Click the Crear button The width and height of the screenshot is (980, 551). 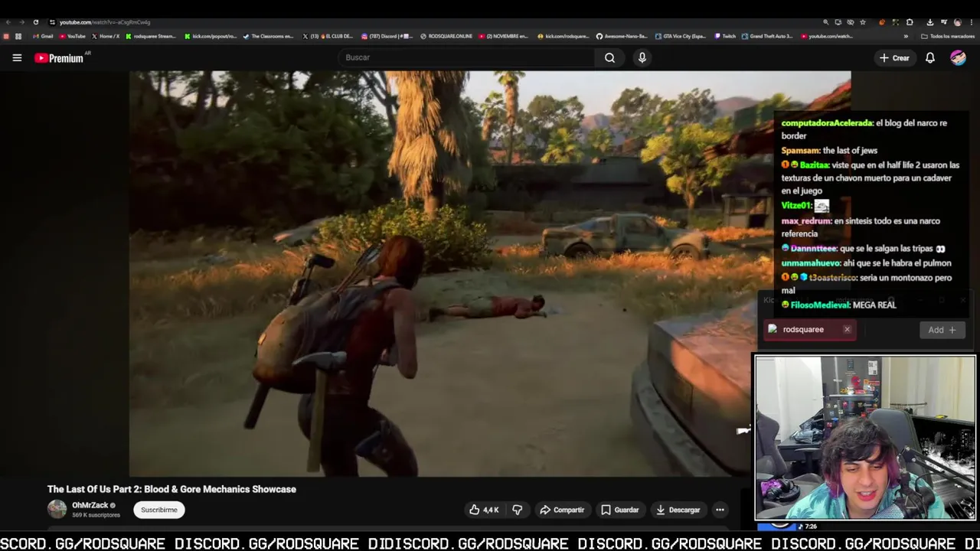pos(894,58)
